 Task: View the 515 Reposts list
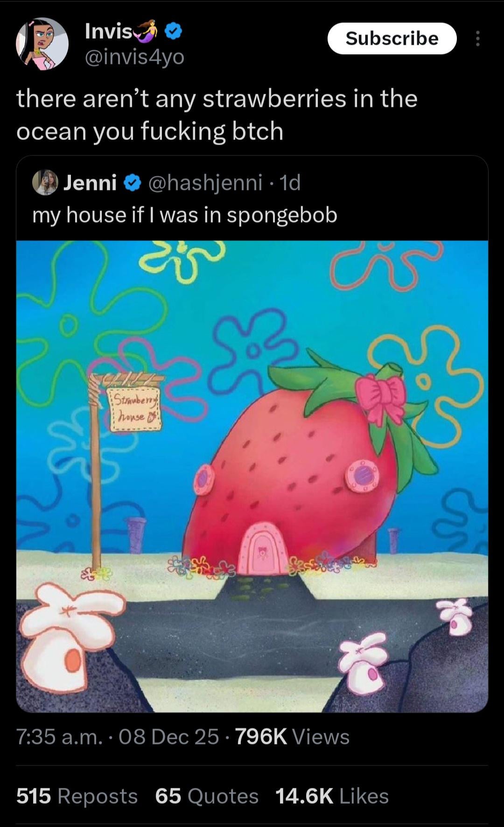(x=77, y=796)
